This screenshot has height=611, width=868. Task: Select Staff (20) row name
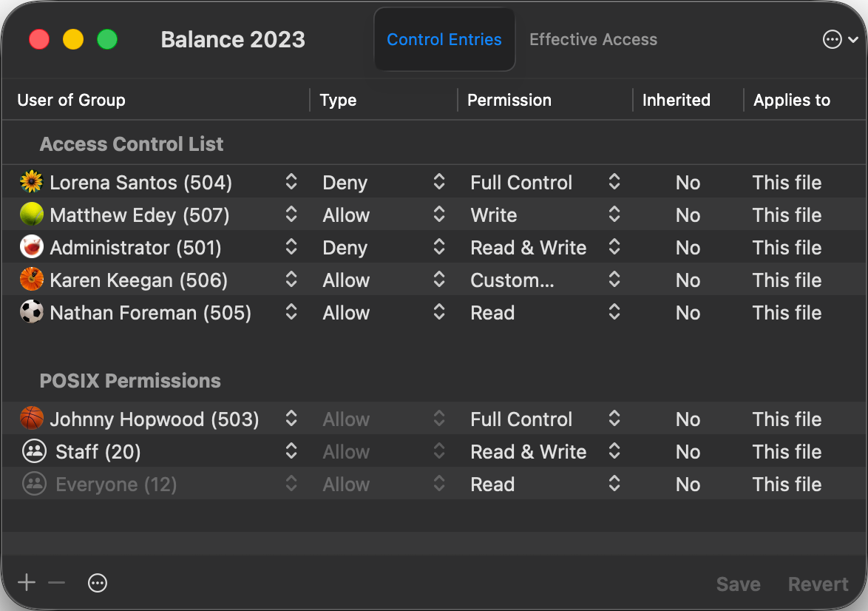coord(98,451)
